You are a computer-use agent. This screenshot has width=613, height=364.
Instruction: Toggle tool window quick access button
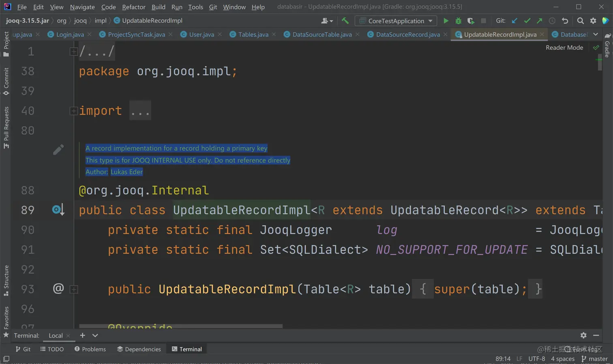point(6,359)
